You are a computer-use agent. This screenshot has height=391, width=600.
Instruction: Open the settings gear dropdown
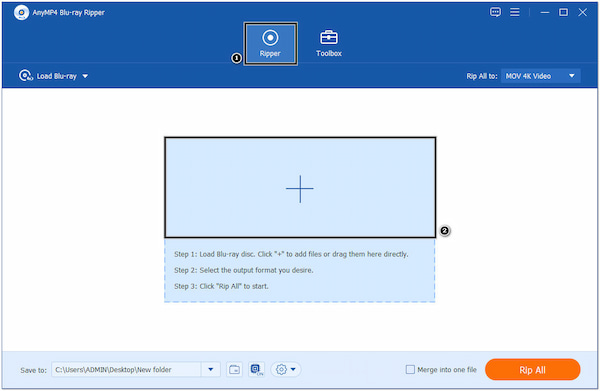click(x=286, y=370)
